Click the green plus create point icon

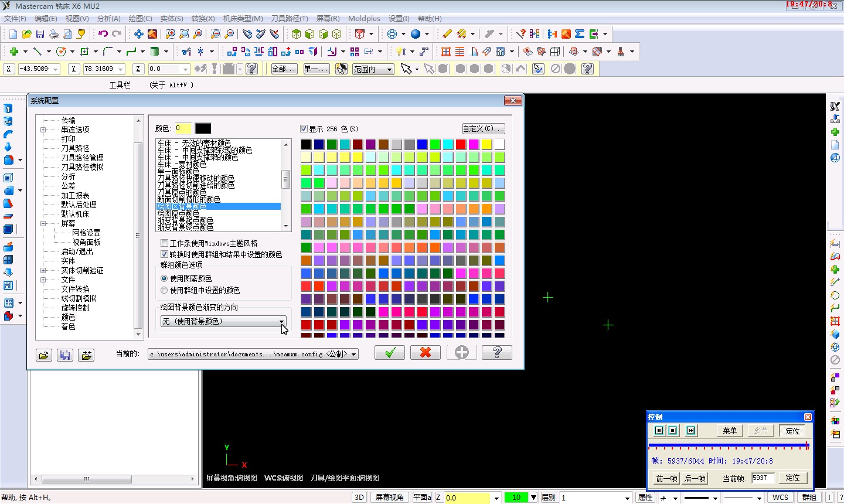[x=14, y=52]
